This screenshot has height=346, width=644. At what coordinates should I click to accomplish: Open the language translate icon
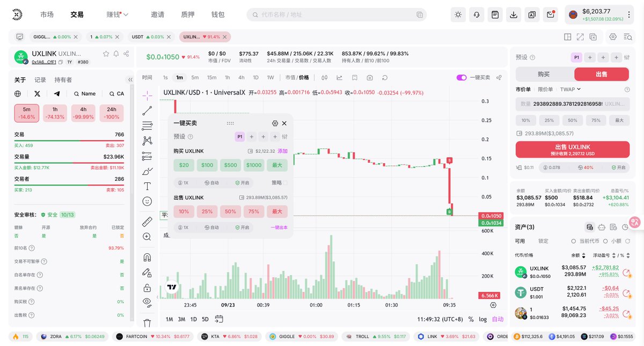point(532,14)
